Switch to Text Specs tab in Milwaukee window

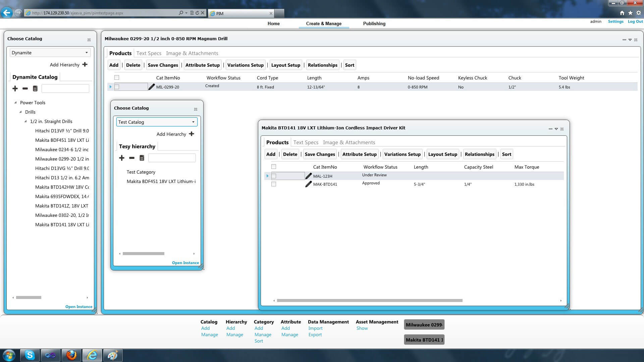coord(149,53)
